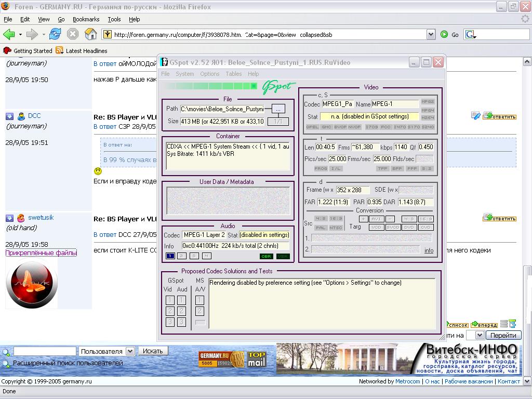Click the page scrollbar up arrow
This screenshot has width=532, height=399.
coord(527,61)
